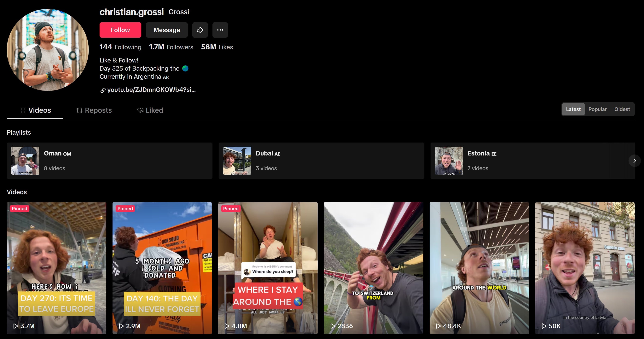The height and width of the screenshot is (339, 644).
Task: Click the share arrow icon button
Action: (200, 30)
